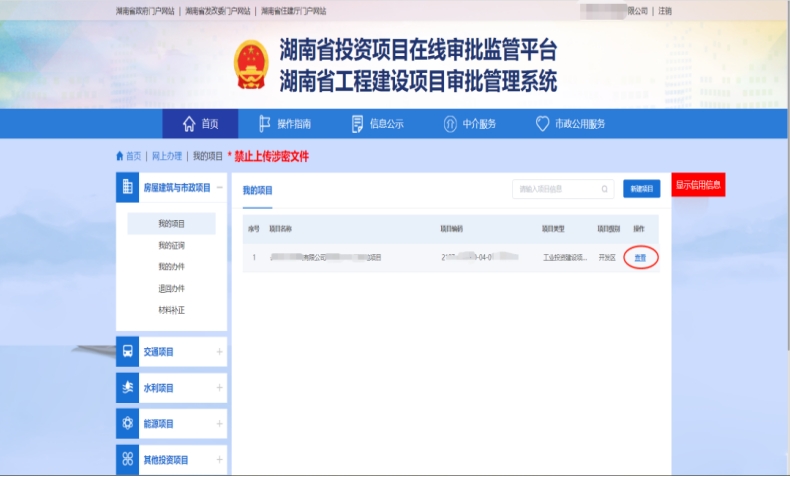This screenshot has width=790, height=477.
Task: Click the building icon for 房屋建筑与市政项目
Action: (127, 187)
